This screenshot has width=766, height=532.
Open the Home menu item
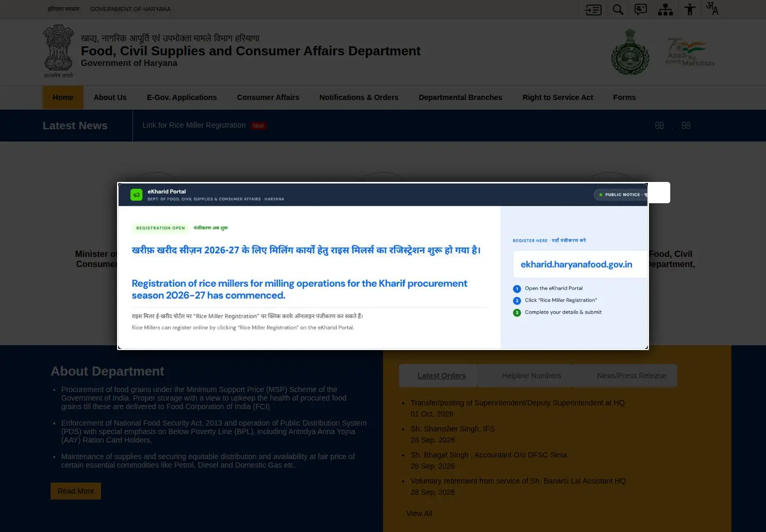click(63, 97)
